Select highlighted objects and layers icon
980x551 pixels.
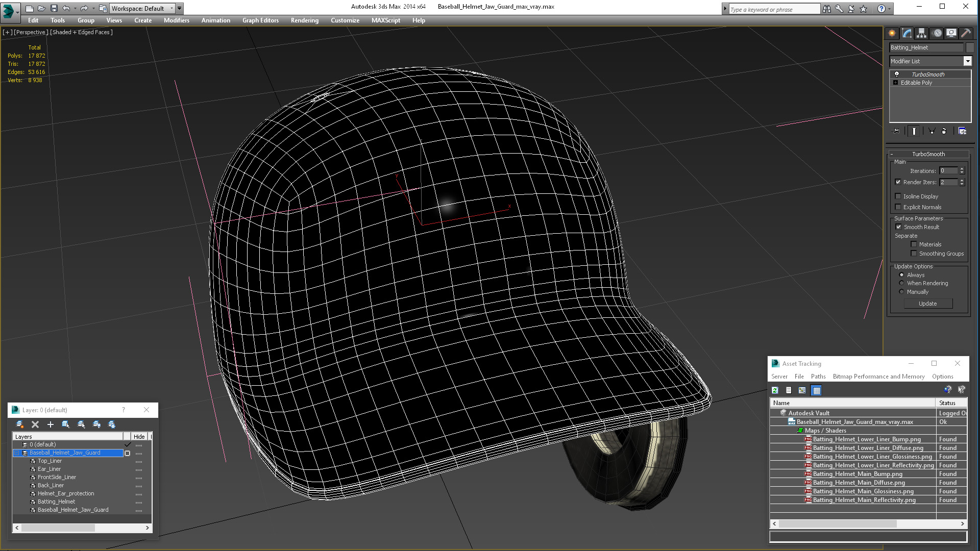pos(65,424)
